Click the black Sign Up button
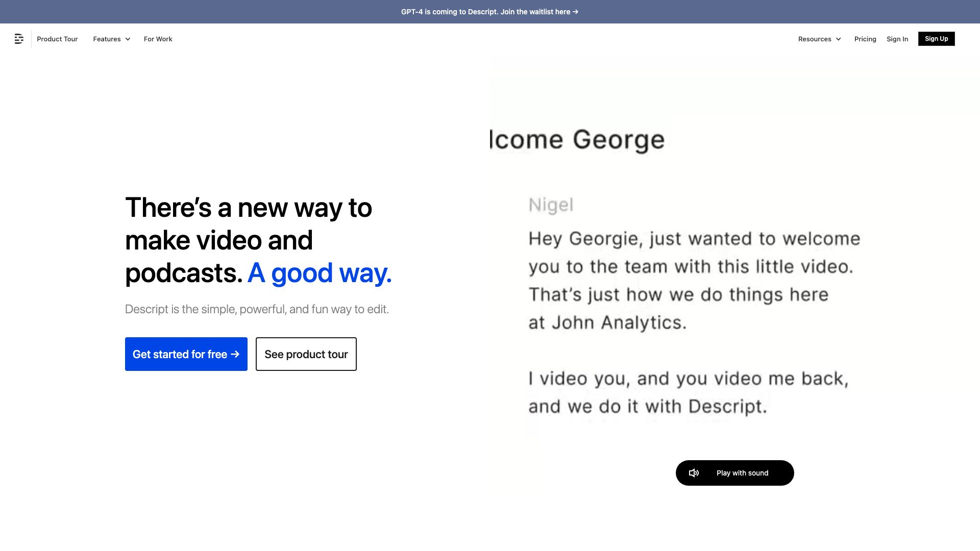The image size is (980, 551). point(936,39)
